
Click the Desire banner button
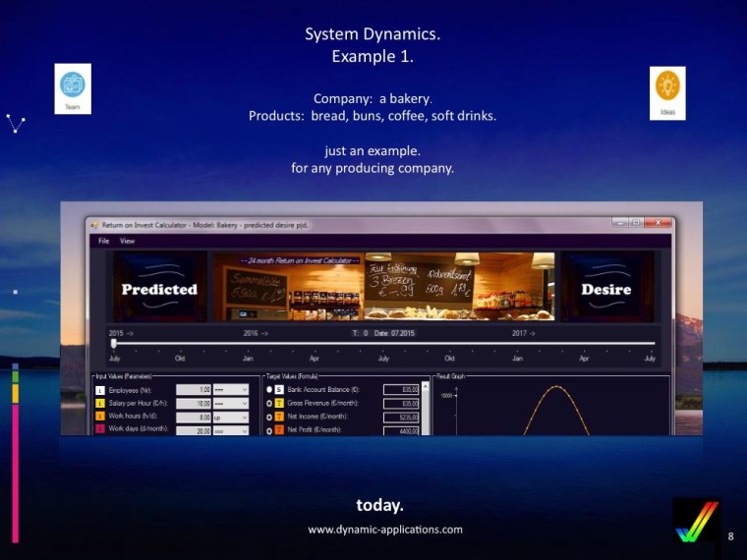(606, 288)
